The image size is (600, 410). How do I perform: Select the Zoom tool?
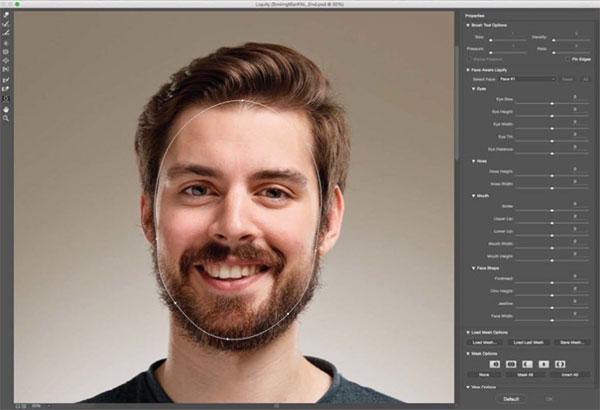click(6, 119)
